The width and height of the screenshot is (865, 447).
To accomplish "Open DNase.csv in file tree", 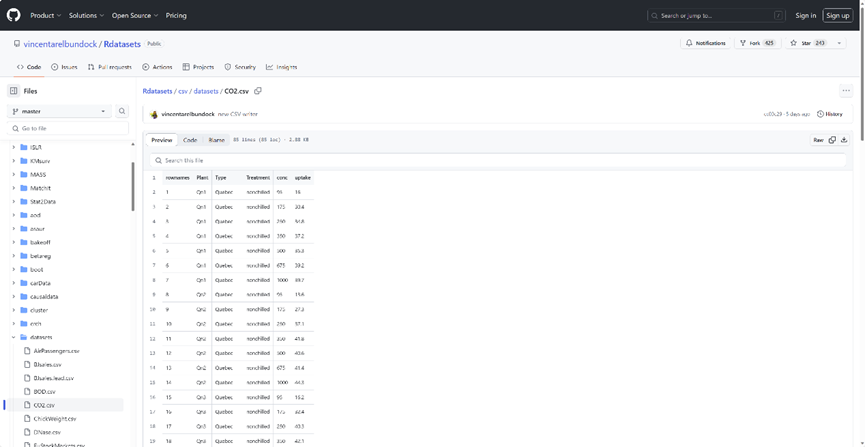I will (x=47, y=432).
